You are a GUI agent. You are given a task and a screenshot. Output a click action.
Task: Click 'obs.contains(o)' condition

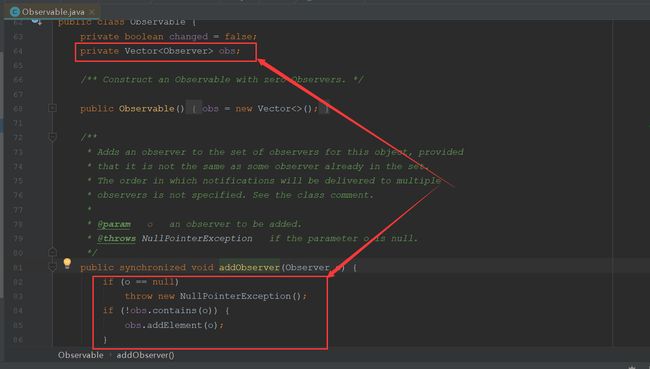pos(171,311)
